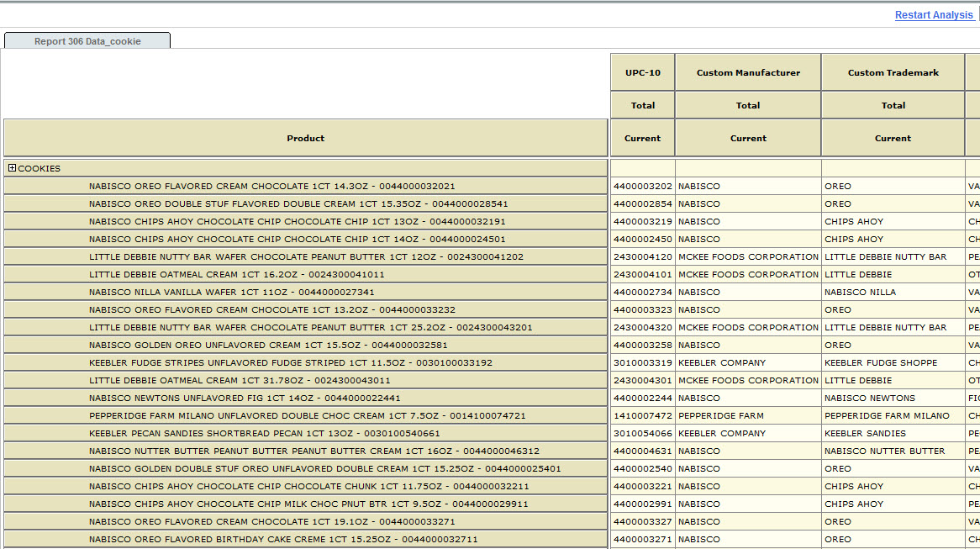Click KEEBLER COMPANY cell in Fudge Stripes row
This screenshot has width=980, height=549.
coord(748,362)
